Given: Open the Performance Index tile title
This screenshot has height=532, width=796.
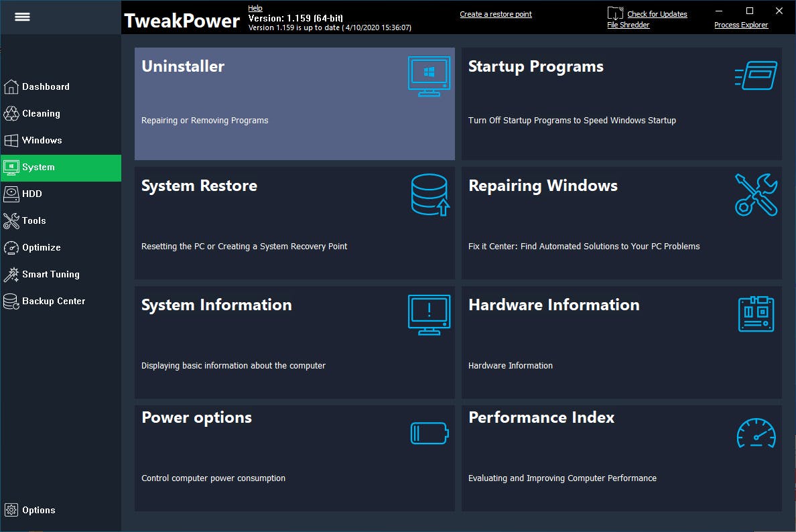Looking at the screenshot, I should (x=541, y=418).
